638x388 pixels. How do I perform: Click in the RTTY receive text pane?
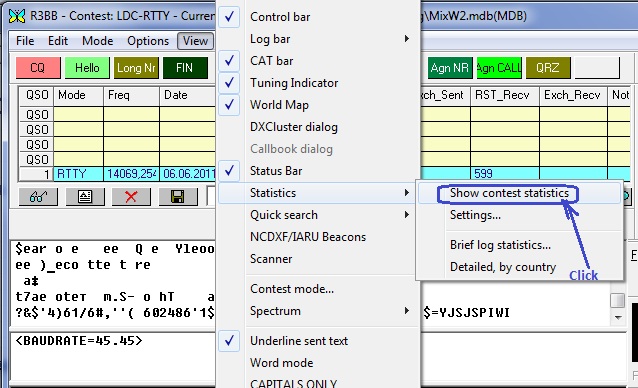[113, 282]
